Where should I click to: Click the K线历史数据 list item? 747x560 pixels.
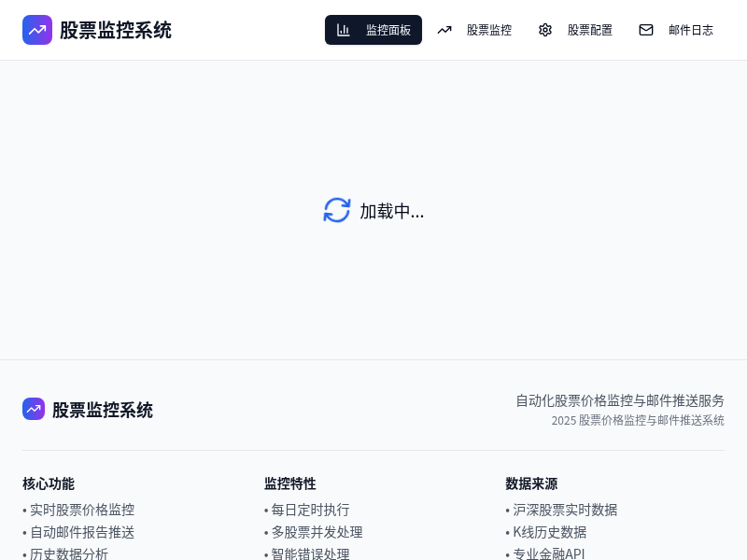click(546, 532)
